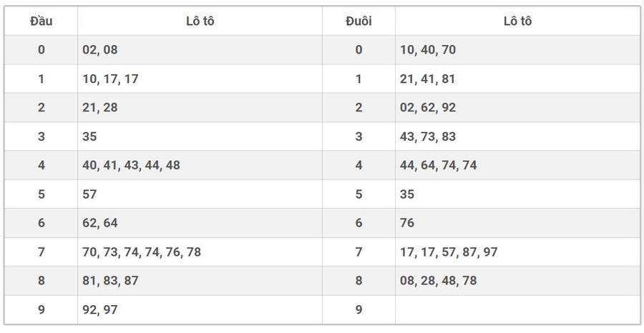
Task: Click the "43, 73, 83" cell
Action: [x=428, y=136]
